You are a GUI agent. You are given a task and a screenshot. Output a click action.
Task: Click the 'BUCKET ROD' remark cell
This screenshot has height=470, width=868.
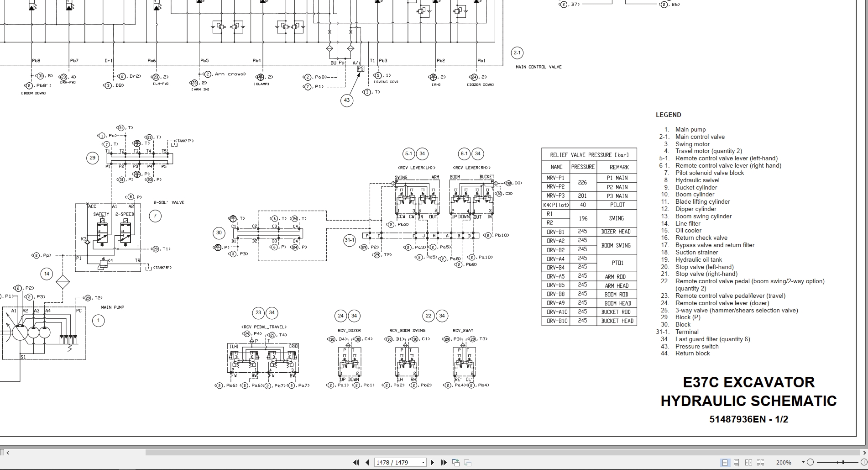pyautogui.click(x=616, y=312)
